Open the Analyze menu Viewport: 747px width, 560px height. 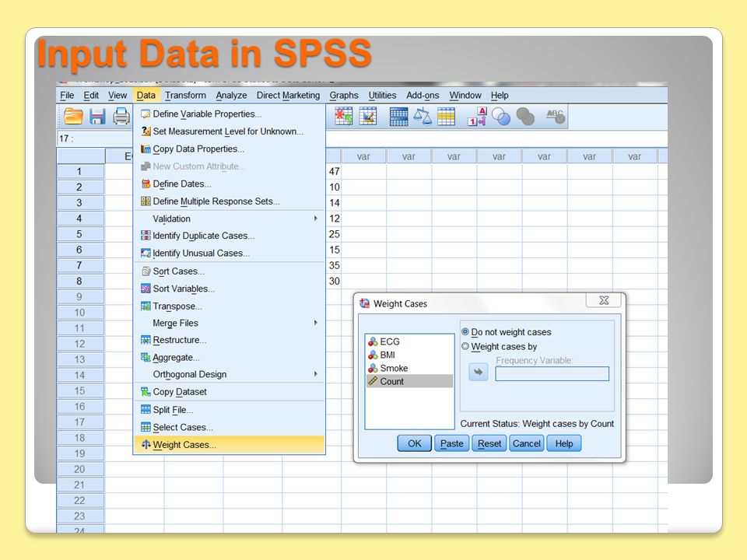coord(231,95)
